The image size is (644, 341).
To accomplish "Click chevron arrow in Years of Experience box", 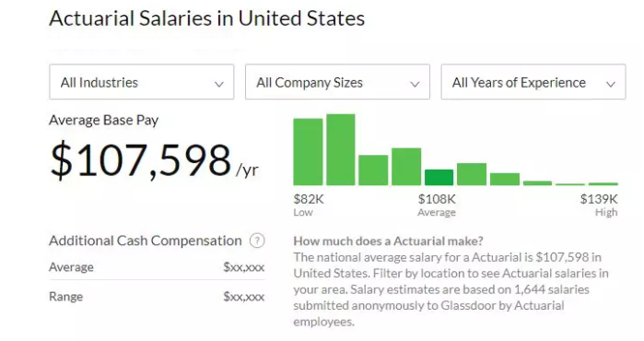I will click(x=611, y=84).
